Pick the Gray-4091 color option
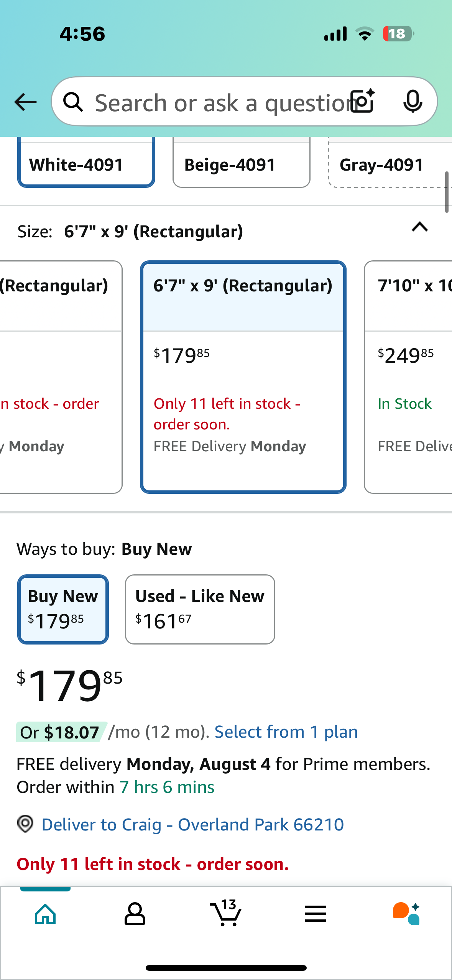The width and height of the screenshot is (452, 980). (390, 163)
